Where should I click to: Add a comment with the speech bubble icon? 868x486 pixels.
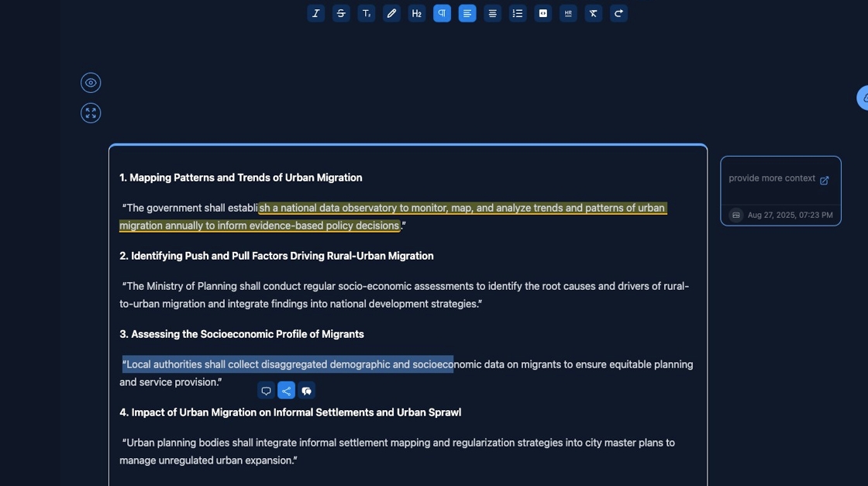tap(267, 391)
